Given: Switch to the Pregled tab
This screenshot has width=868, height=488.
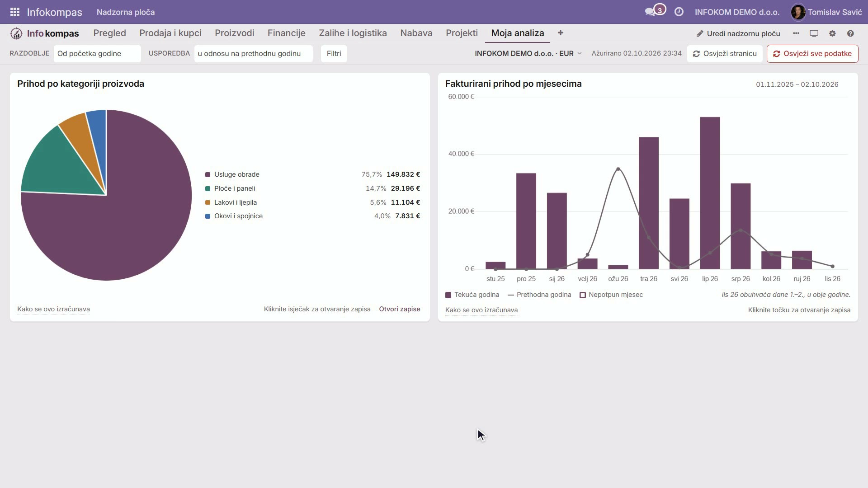Looking at the screenshot, I should point(109,33).
